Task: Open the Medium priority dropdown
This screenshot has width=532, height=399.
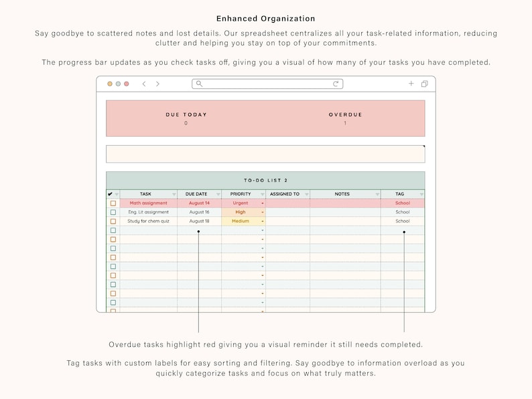Action: [262, 221]
